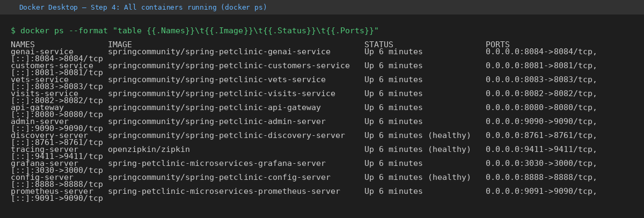Click the prometheus-server port mapping 0.0.0.0:9091->9090/tcp
The height and width of the screenshot is (218, 644).
coord(541,191)
